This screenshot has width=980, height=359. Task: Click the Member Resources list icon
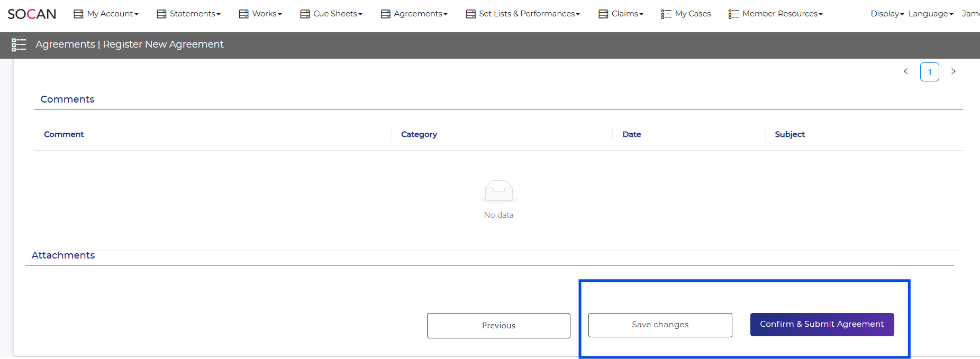click(733, 14)
